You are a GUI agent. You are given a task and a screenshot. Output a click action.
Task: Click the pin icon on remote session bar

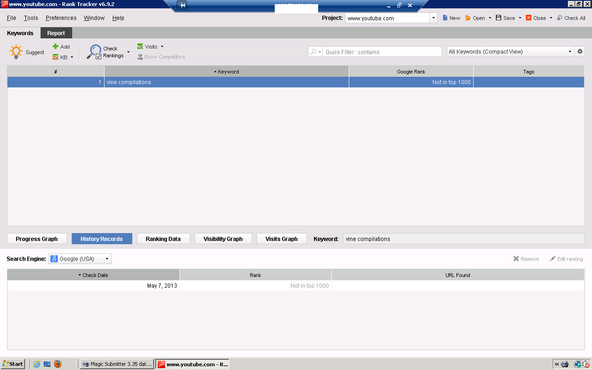point(182,5)
